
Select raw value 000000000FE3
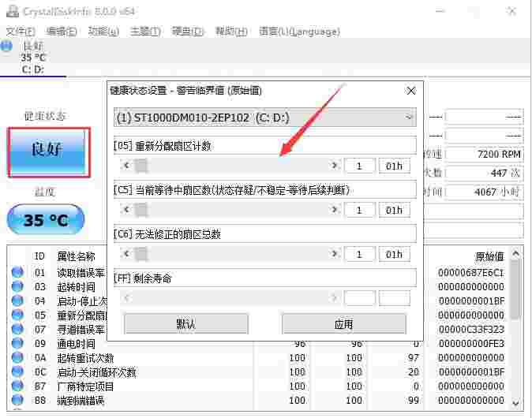[x=471, y=344]
